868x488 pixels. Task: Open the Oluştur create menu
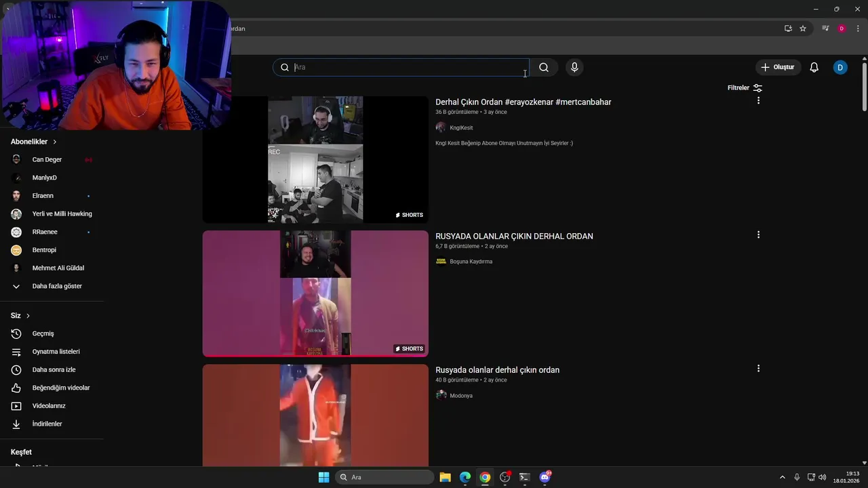(778, 67)
